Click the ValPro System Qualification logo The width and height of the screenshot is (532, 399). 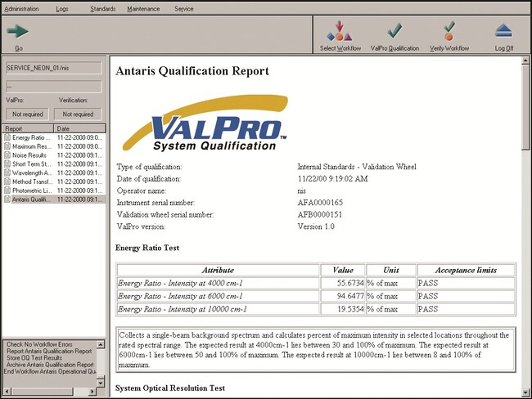click(205, 123)
